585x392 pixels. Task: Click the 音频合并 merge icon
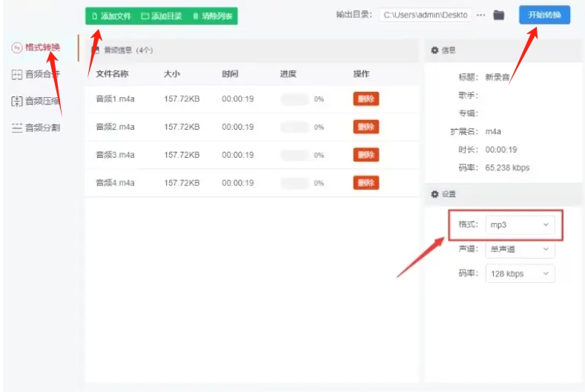click(17, 75)
